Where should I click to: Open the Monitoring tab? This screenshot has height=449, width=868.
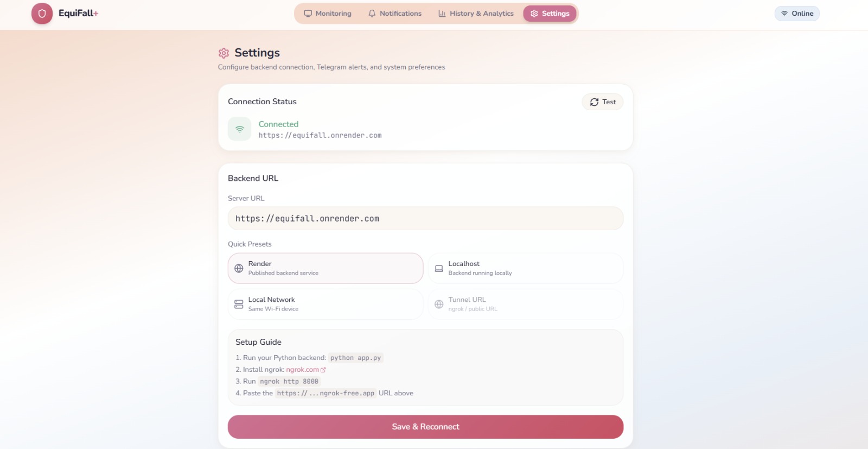(328, 14)
